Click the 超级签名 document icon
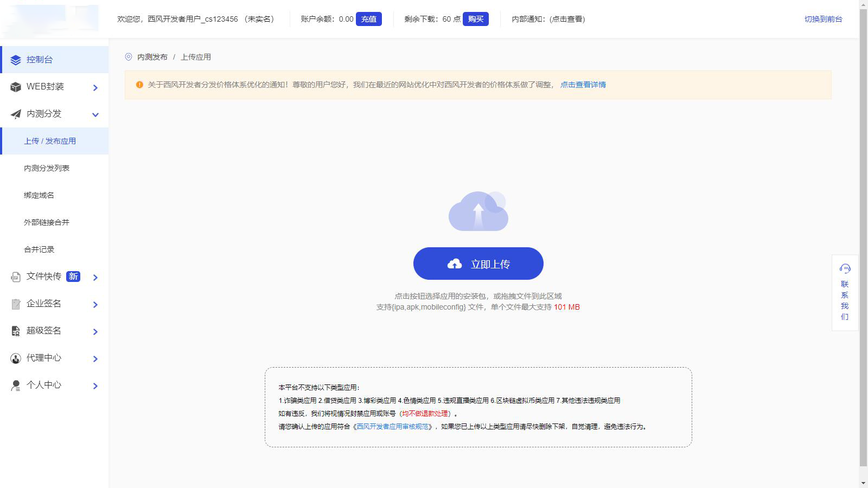Image resolution: width=868 pixels, height=488 pixels. (x=16, y=331)
